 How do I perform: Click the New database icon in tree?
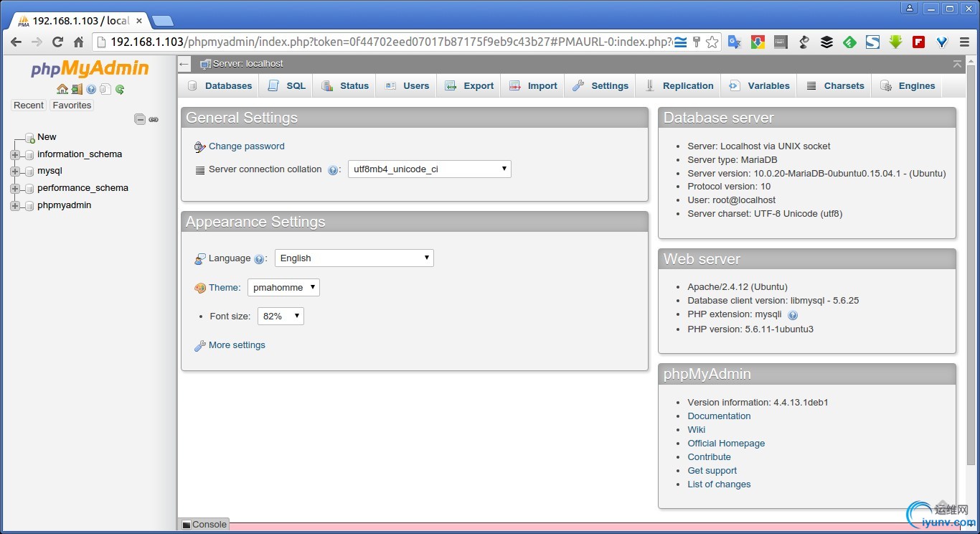[30, 137]
